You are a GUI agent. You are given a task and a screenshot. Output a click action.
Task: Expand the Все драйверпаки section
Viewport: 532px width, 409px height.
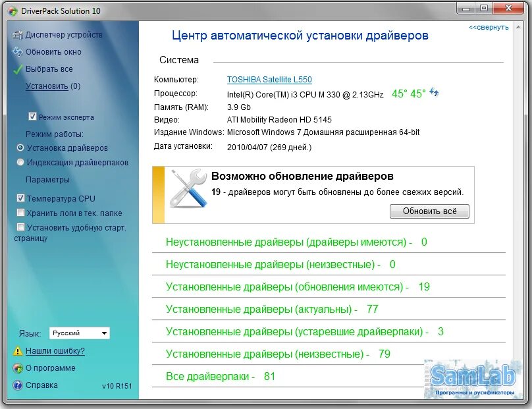(221, 377)
